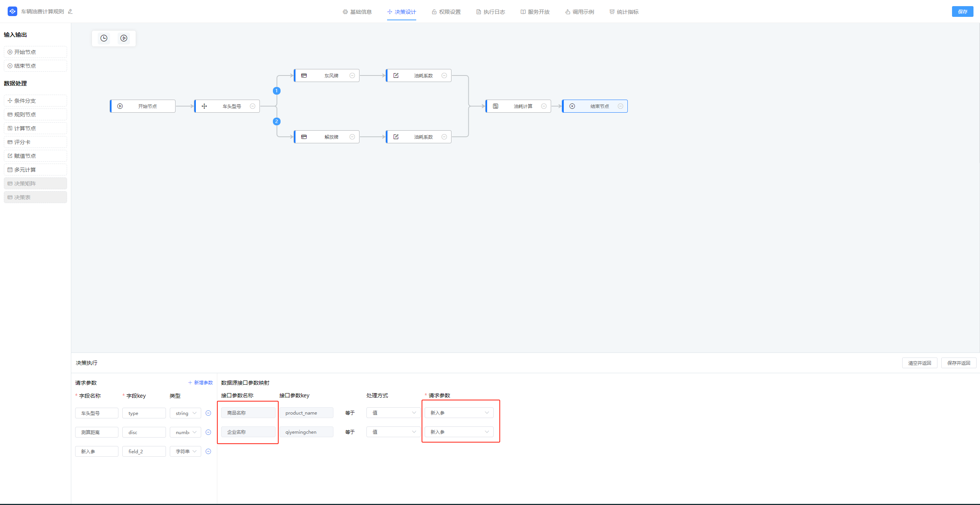This screenshot has height=505, width=980.
Task: Select 规则节点 in the sidebar palette
Action: (x=35, y=115)
